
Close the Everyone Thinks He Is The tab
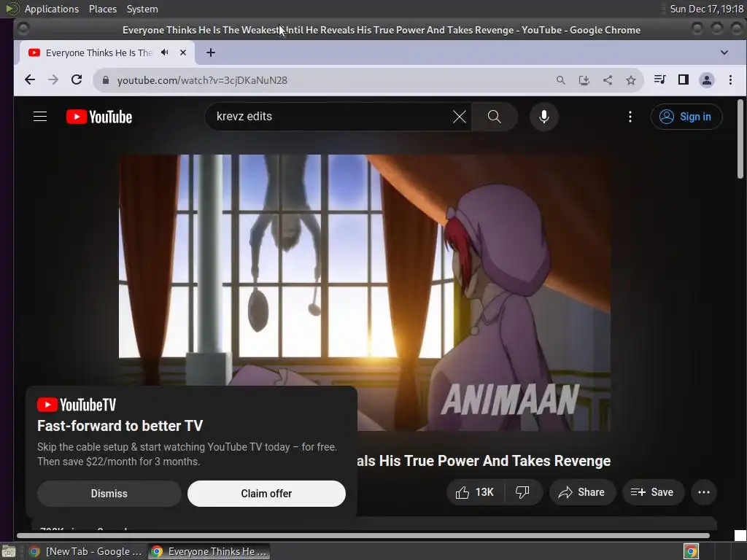tap(183, 52)
